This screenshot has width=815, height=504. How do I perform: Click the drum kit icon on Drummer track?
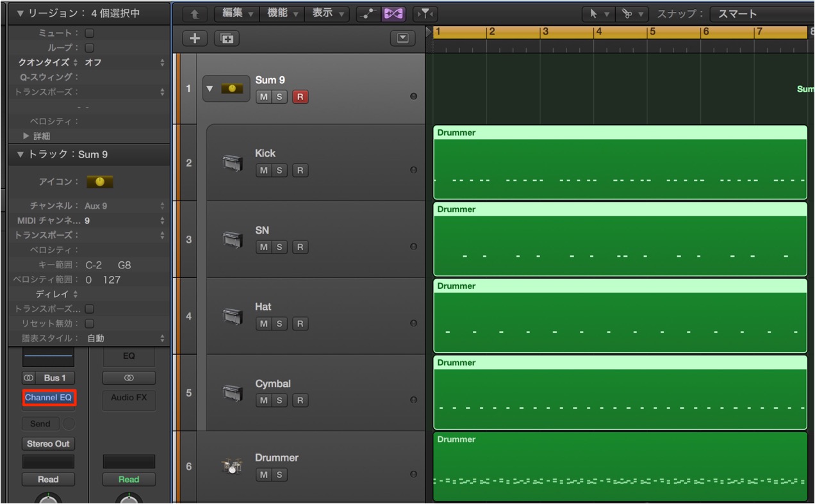coord(232,466)
